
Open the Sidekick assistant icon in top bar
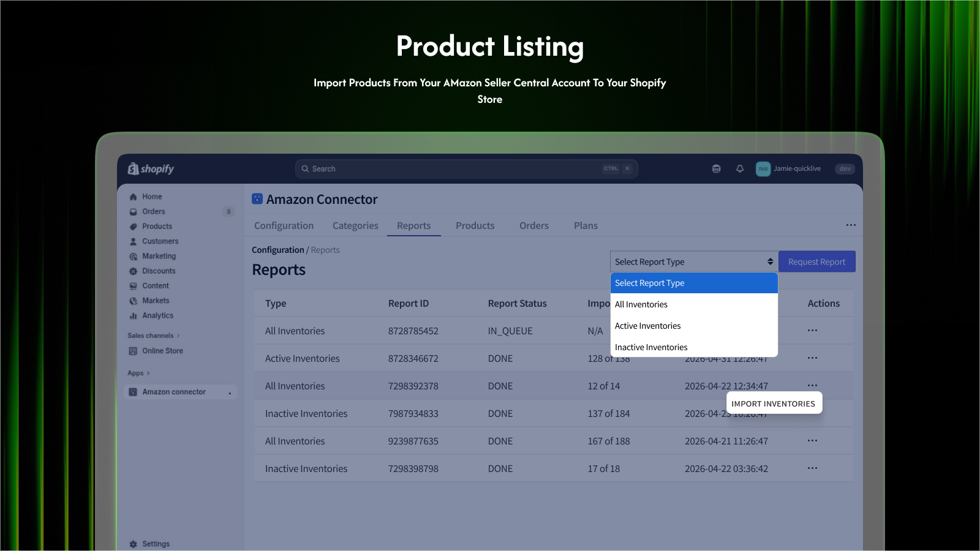(x=716, y=169)
